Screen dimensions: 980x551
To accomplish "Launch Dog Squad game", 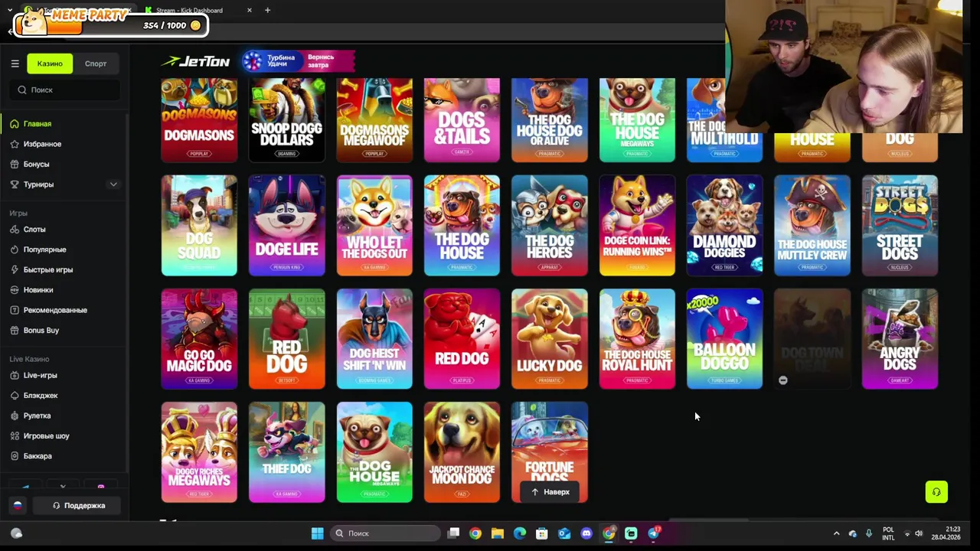I will click(199, 225).
